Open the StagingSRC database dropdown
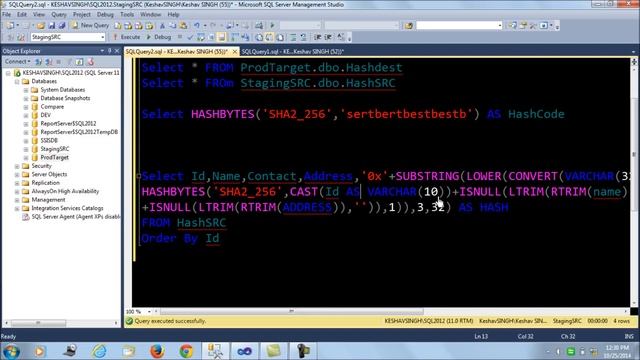The width and height of the screenshot is (640, 360). [102, 37]
